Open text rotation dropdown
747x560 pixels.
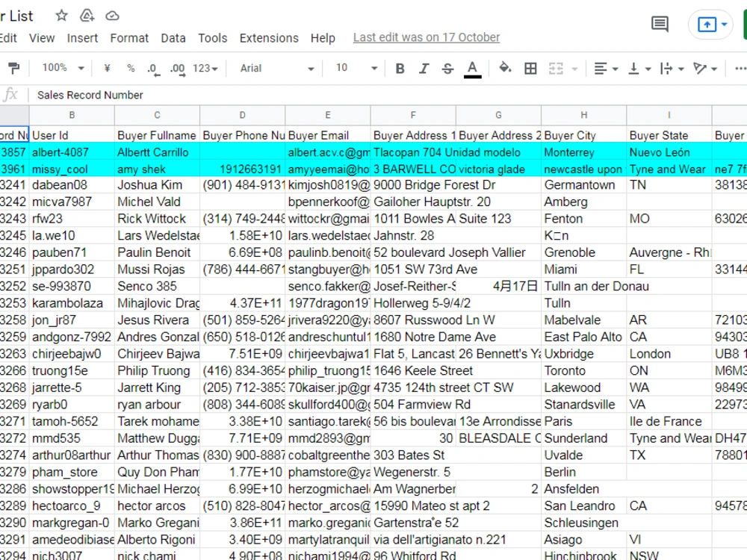pos(706,69)
